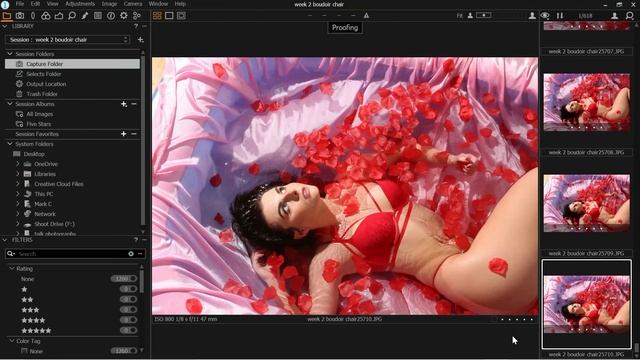Toggle the Color Tag None filter
This screenshot has height=360, width=640.
[124, 351]
